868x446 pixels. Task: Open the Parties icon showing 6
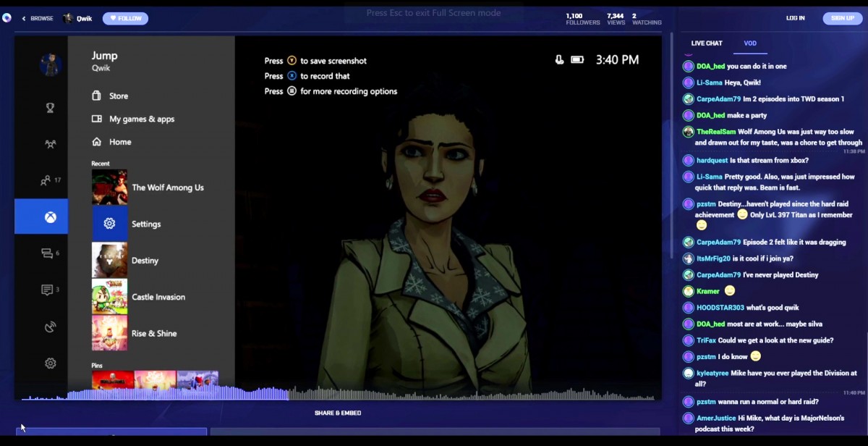point(47,253)
